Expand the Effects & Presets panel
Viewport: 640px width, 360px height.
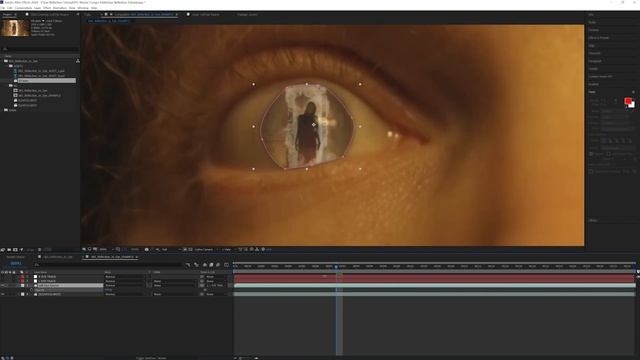tap(599, 38)
